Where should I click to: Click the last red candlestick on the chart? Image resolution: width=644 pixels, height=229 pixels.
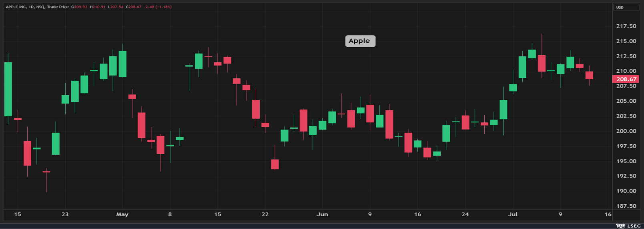click(589, 75)
